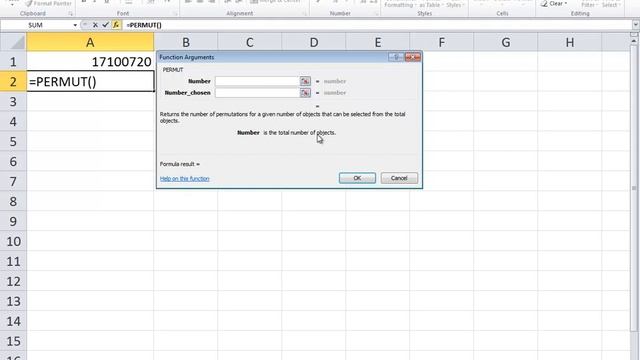Click the formula bar text =PERMUT()
The width and height of the screenshot is (640, 360).
pos(144,25)
